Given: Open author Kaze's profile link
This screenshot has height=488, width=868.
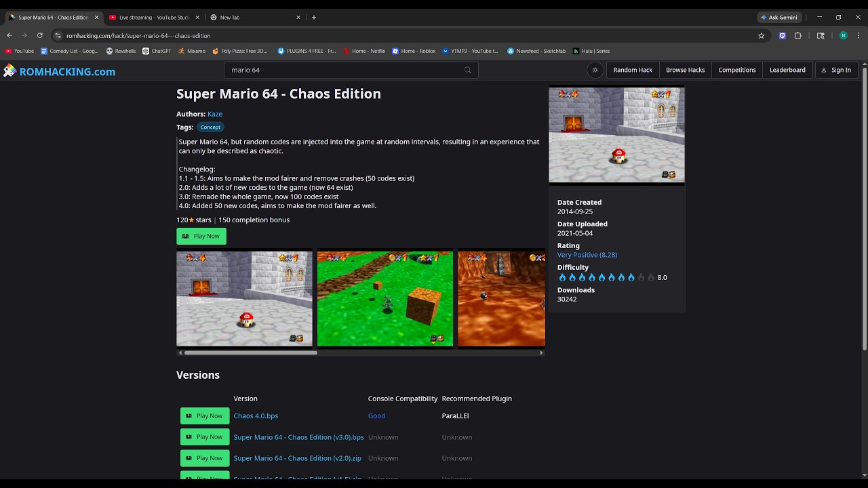Looking at the screenshot, I should click(215, 114).
